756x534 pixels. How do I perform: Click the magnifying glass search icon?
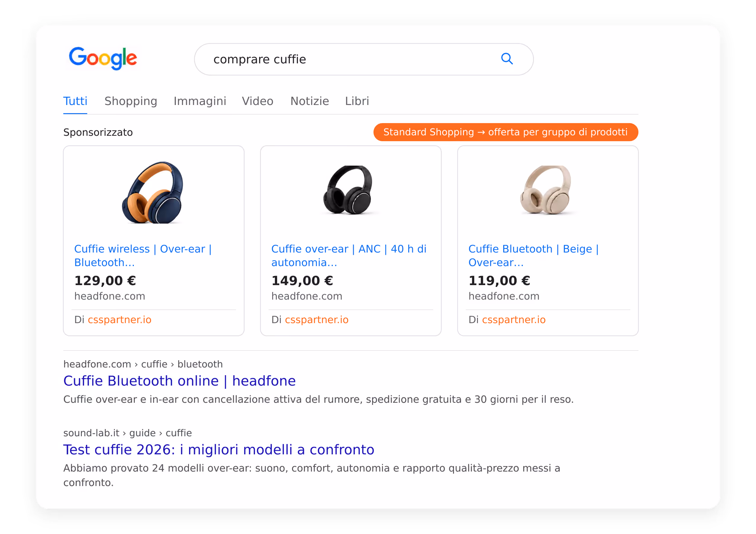[507, 59]
